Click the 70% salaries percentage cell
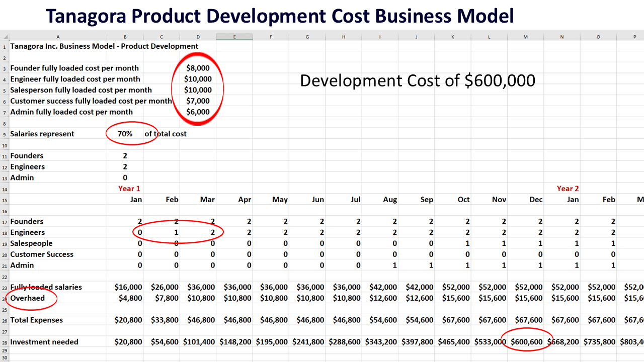 tap(125, 134)
